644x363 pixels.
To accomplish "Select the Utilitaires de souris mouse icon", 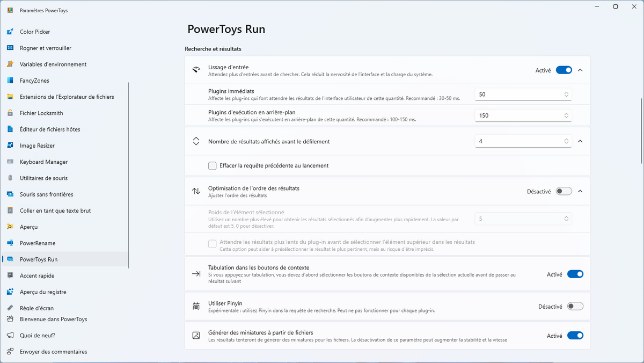I will 10,178.
